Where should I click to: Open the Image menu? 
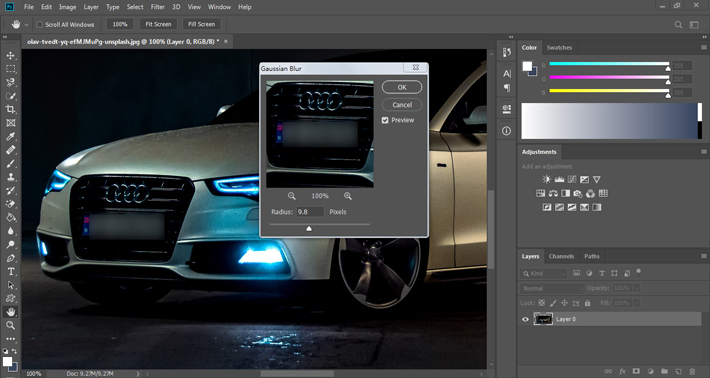67,7
